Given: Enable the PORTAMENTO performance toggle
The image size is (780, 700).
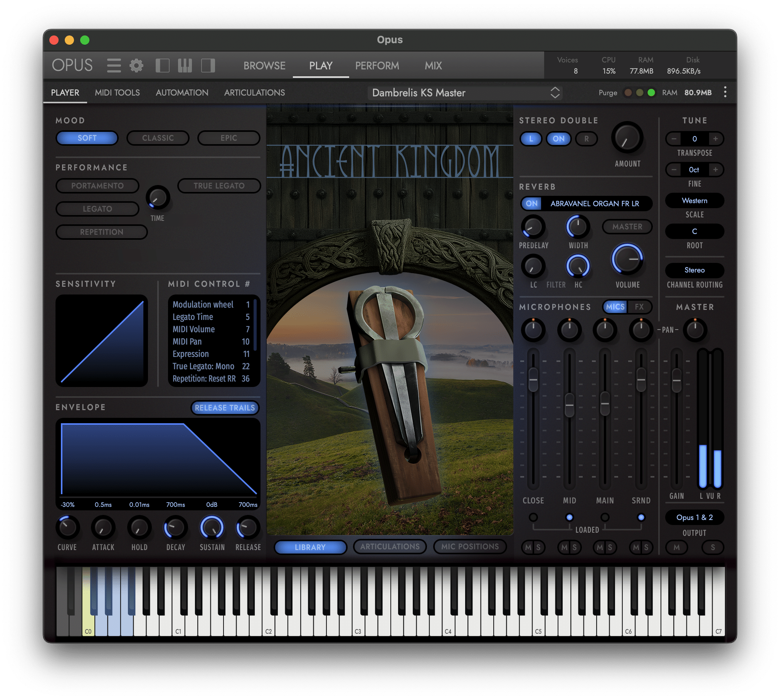Looking at the screenshot, I should (x=97, y=186).
